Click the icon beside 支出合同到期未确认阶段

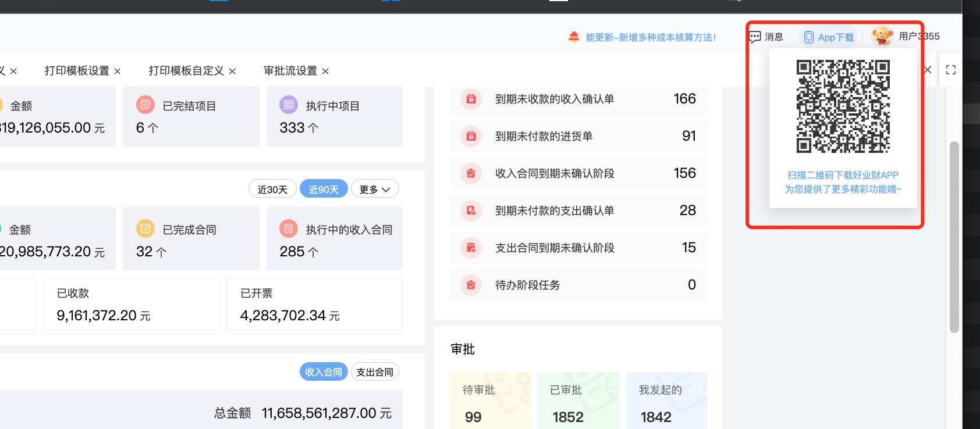coord(471,248)
